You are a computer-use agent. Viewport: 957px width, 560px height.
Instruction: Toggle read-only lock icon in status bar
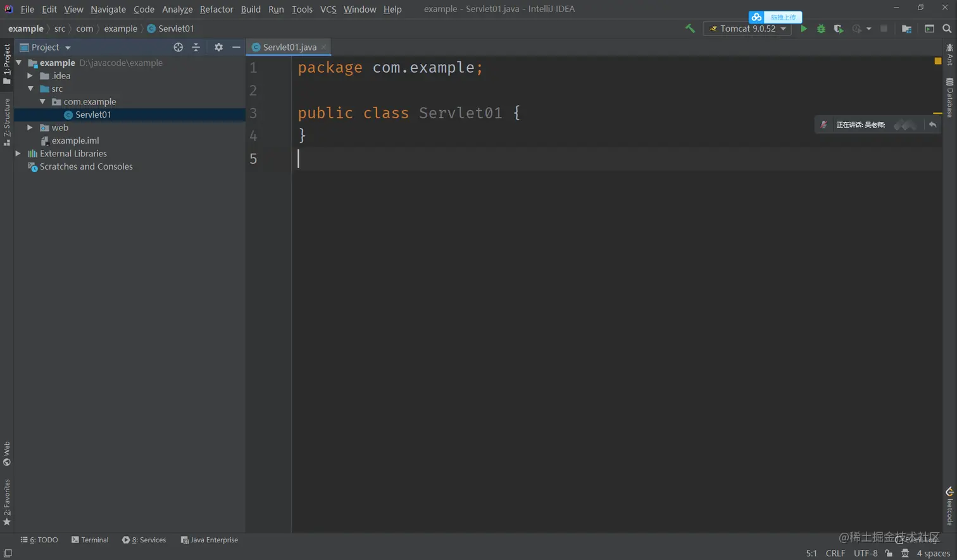889,553
